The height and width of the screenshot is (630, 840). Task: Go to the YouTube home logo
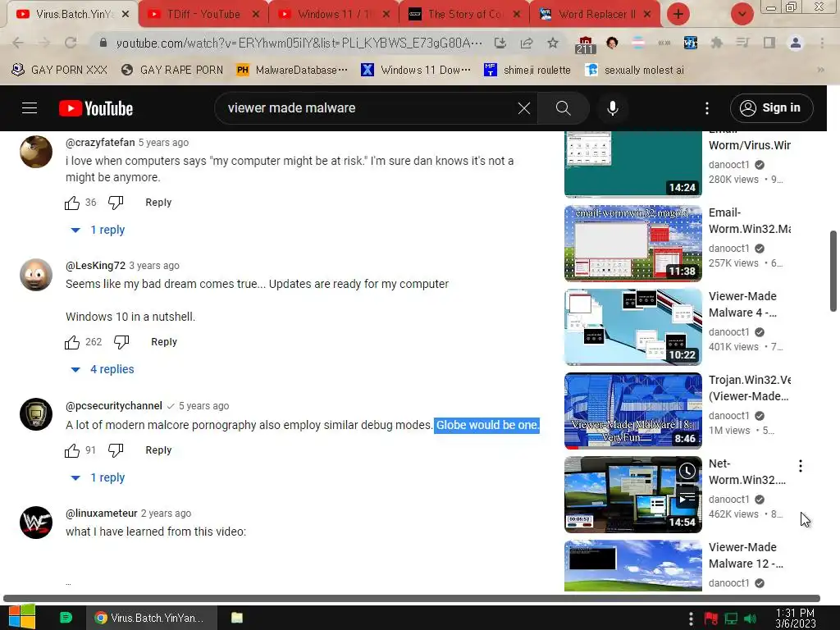(96, 108)
